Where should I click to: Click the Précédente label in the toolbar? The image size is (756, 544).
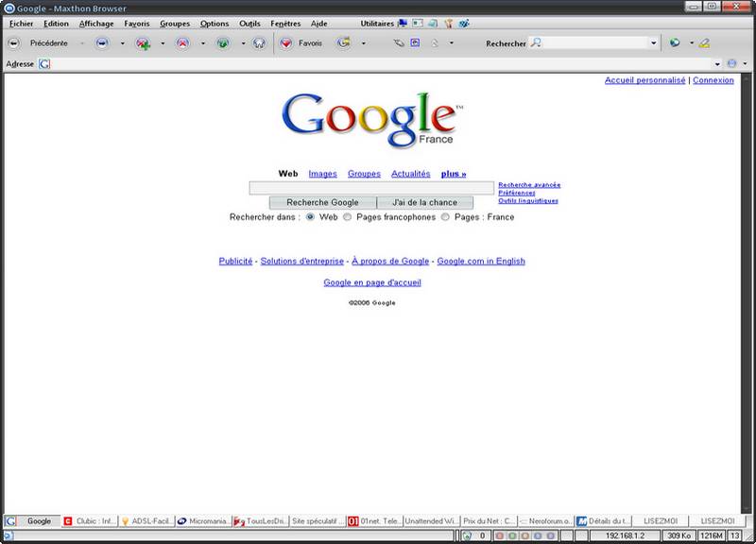click(49, 43)
